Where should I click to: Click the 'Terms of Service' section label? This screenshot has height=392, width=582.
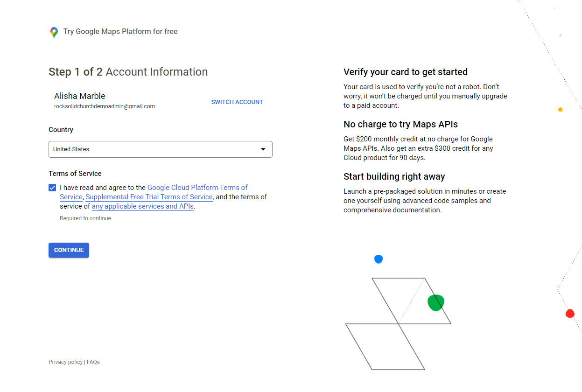tap(75, 174)
